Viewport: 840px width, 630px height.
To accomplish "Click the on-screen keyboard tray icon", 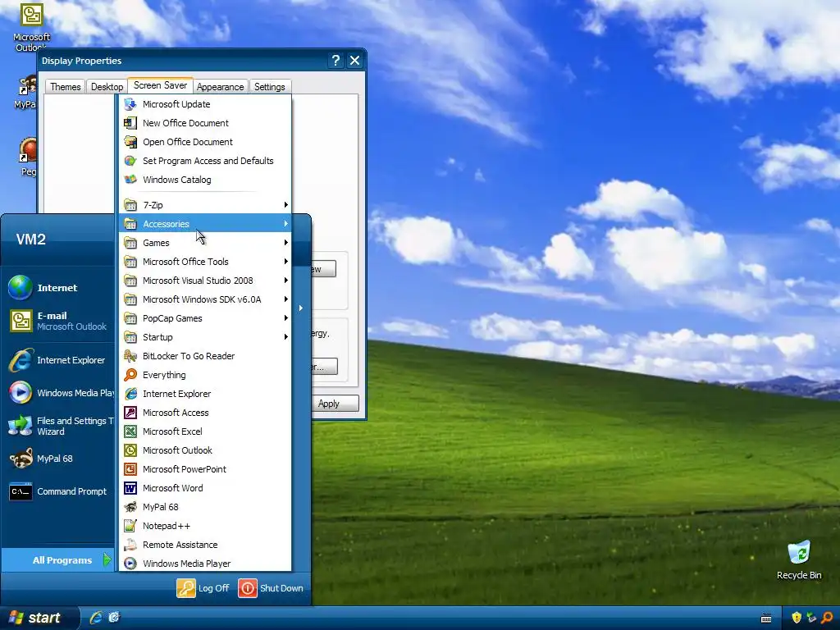I will click(x=766, y=619).
